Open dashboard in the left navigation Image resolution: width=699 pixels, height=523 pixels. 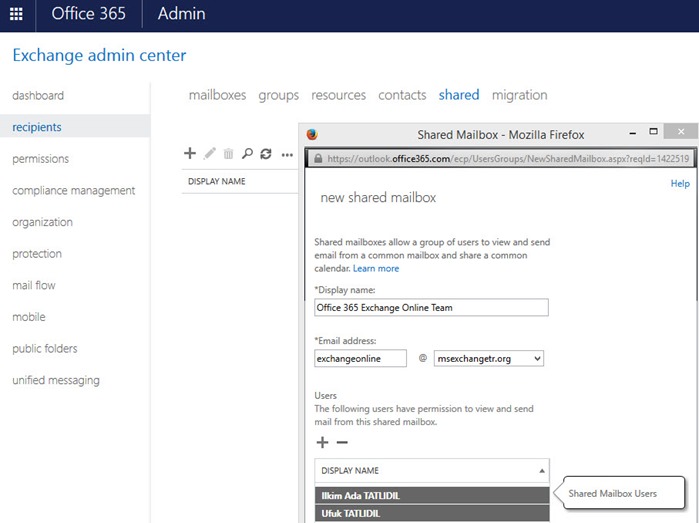point(38,95)
